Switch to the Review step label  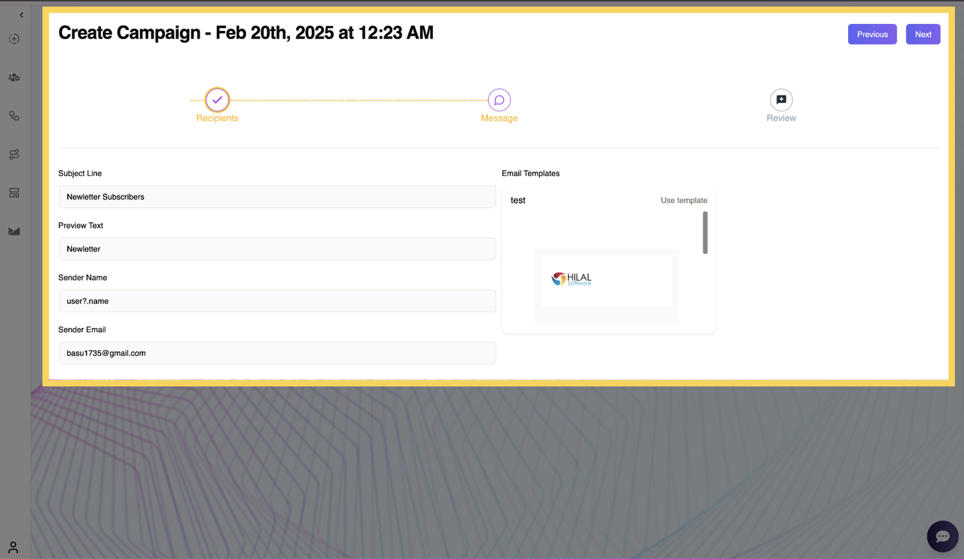pos(781,117)
